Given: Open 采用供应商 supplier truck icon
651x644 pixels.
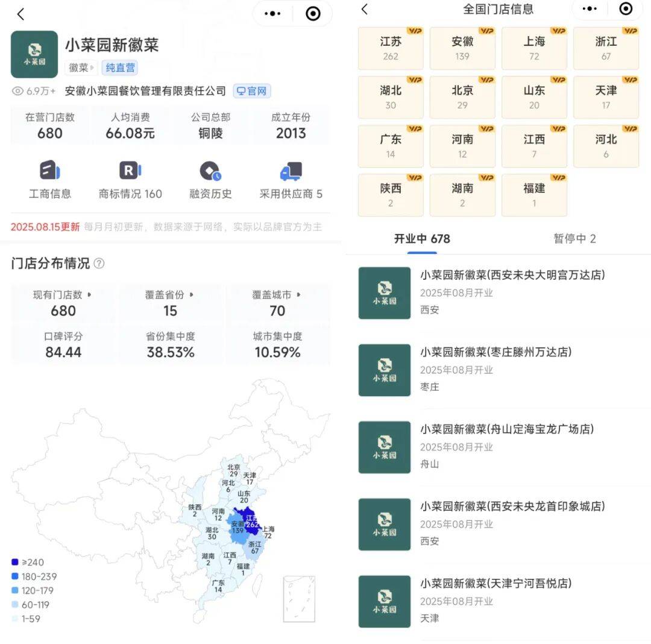Looking at the screenshot, I should pos(291,171).
